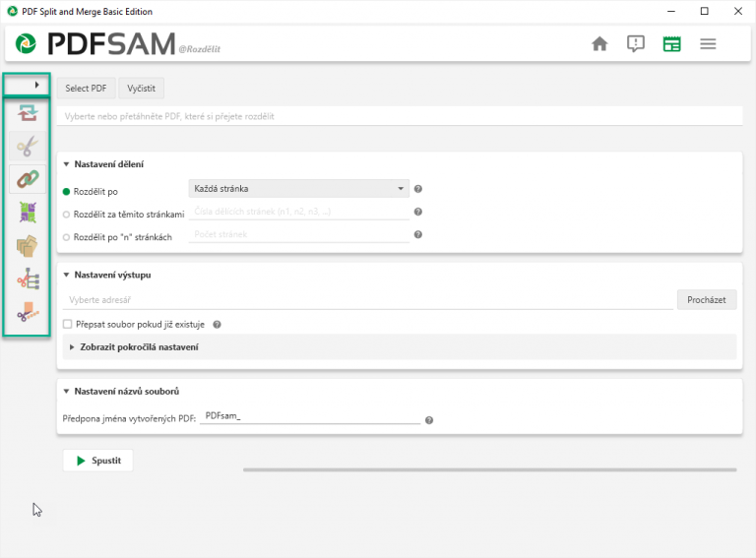
Task: Show help for split page numbers
Action: (x=418, y=212)
